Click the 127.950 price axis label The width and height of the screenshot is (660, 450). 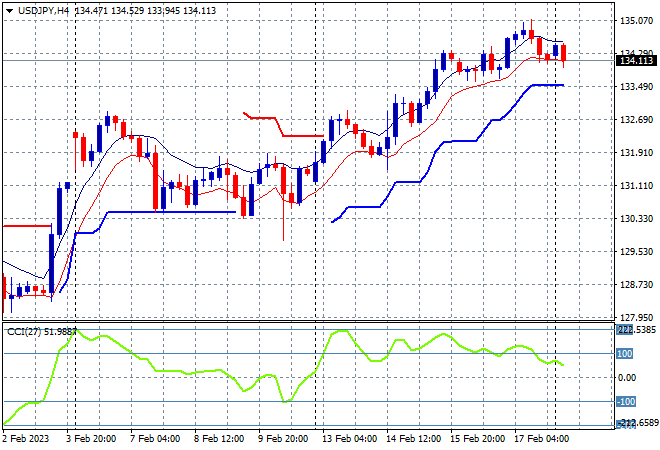(636, 318)
